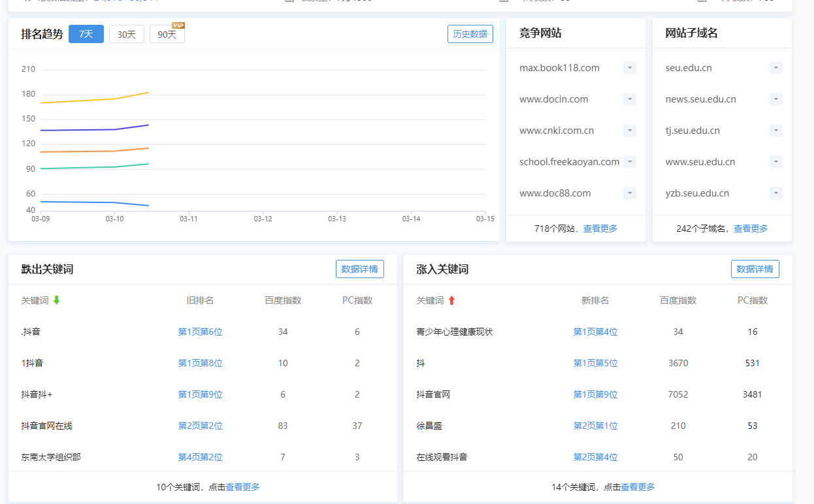The image size is (814, 504).
Task: Expand dropdown next to www.cnki.com.cn
Action: tap(630, 131)
